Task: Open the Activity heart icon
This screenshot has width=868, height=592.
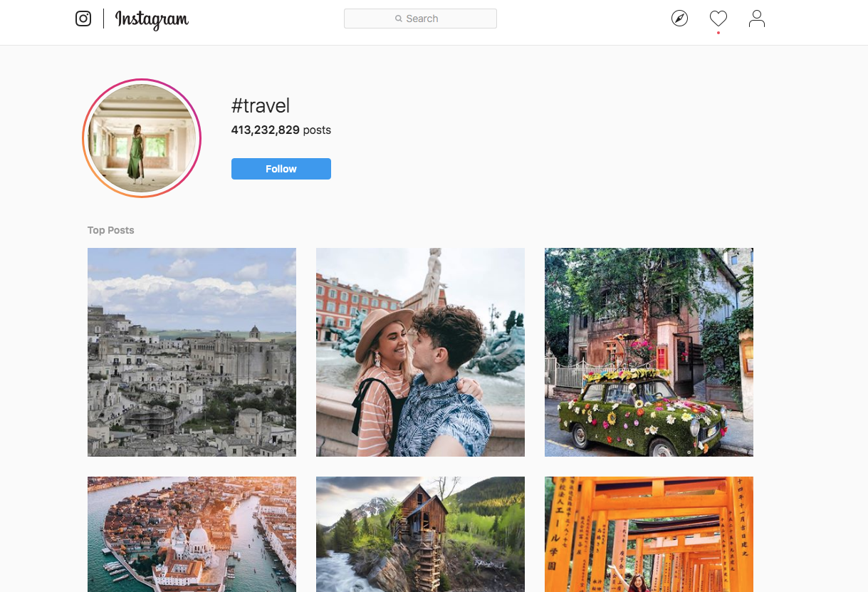Action: [718, 19]
